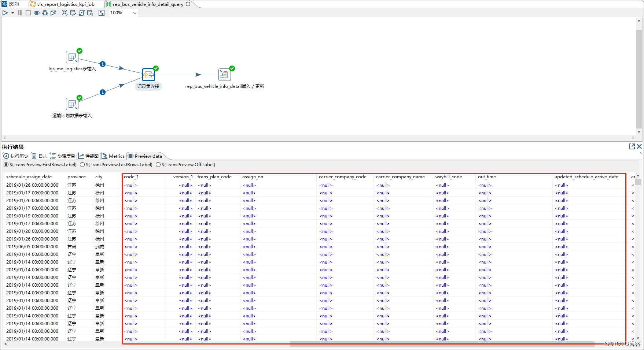Image resolution: width=644 pixels, height=350 pixels.
Task: Click the carrier_company_code column header
Action: click(345, 177)
